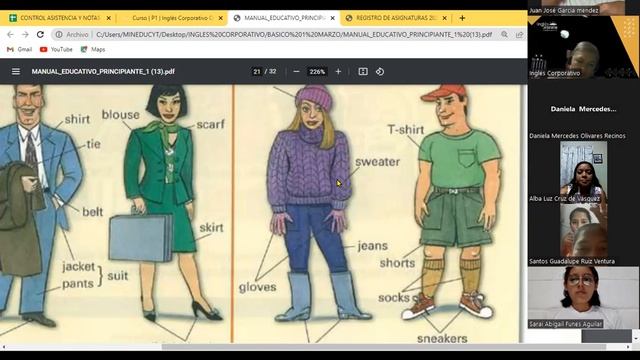Viewport: 640px width, 360px height.
Task: Go back in the browser
Action: point(11,35)
